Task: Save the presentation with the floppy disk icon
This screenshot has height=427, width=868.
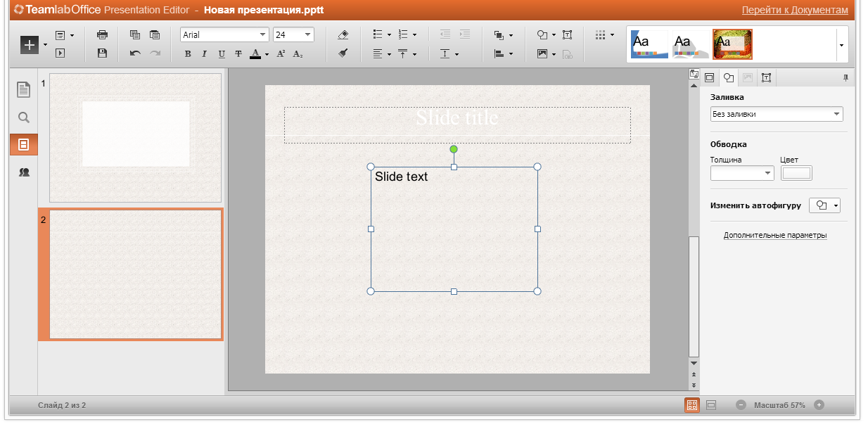Action: [x=102, y=53]
